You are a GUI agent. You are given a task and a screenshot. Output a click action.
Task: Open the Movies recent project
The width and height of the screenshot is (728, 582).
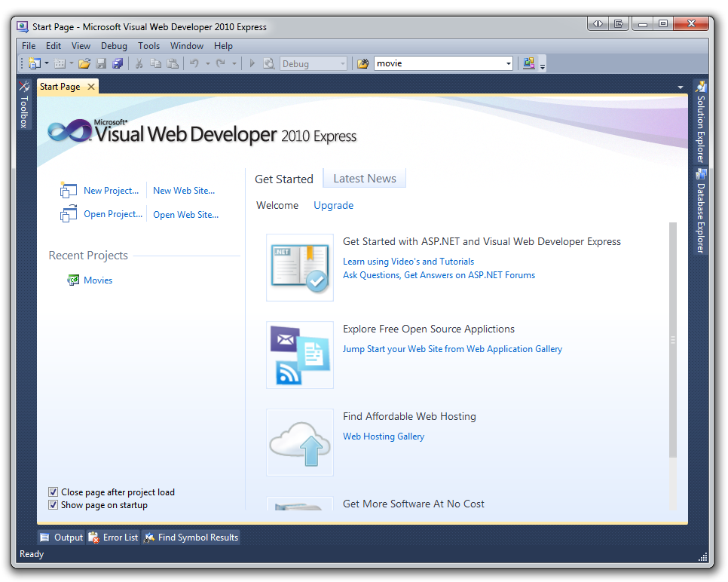98,280
